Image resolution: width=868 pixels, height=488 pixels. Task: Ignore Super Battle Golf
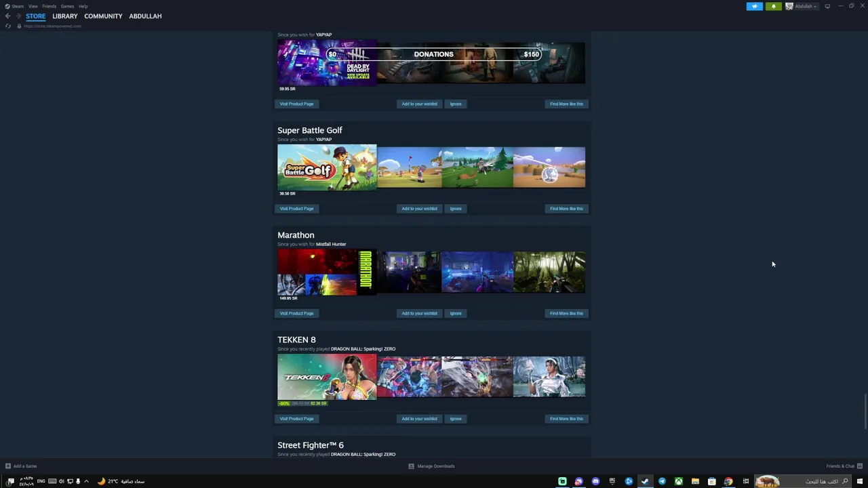(x=456, y=209)
